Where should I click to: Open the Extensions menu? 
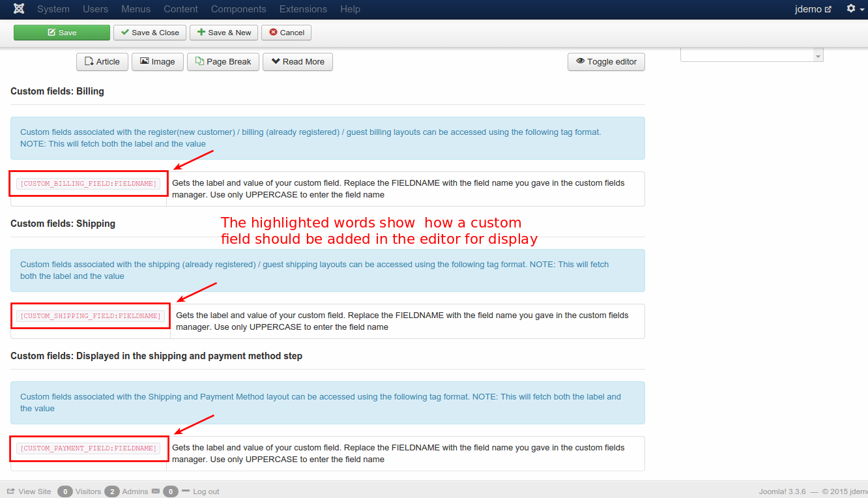(303, 9)
